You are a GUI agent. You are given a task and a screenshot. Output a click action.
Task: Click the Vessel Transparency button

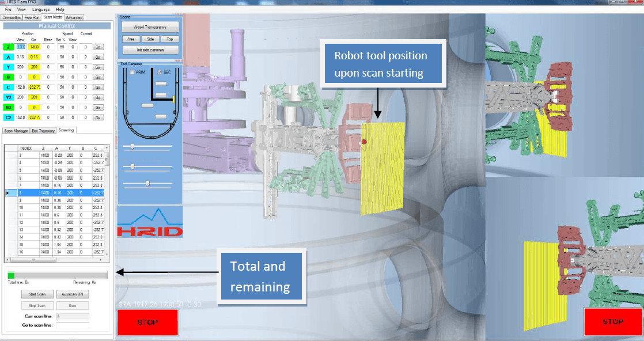[x=151, y=27]
